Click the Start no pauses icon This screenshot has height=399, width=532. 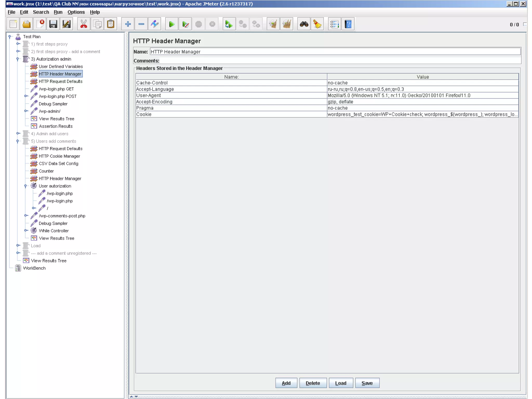pyautogui.click(x=185, y=24)
